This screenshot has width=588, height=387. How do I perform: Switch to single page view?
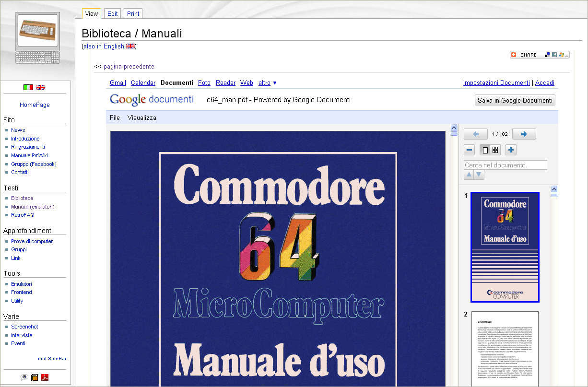coord(485,150)
